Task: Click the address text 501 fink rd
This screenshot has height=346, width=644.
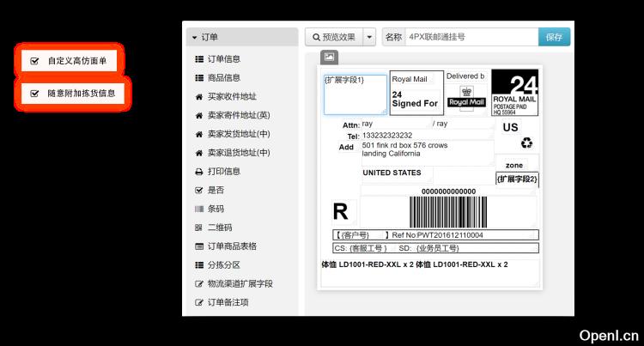Action: 404,149
